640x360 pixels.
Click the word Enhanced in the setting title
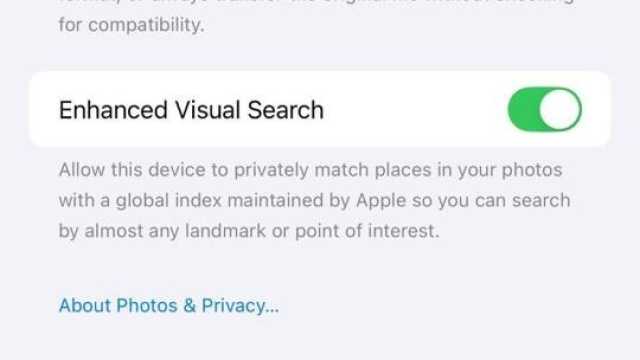pos(113,110)
